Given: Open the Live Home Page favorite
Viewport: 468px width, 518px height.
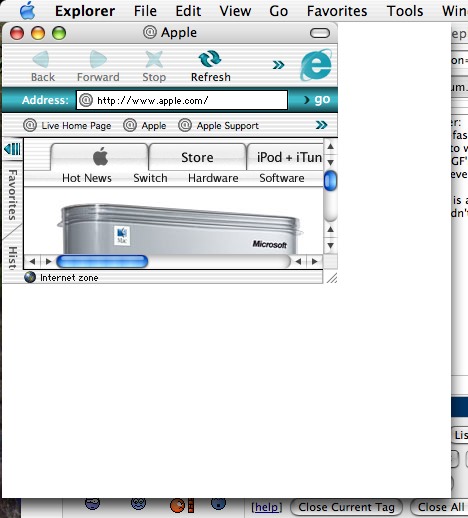Looking at the screenshot, I should (x=67, y=126).
